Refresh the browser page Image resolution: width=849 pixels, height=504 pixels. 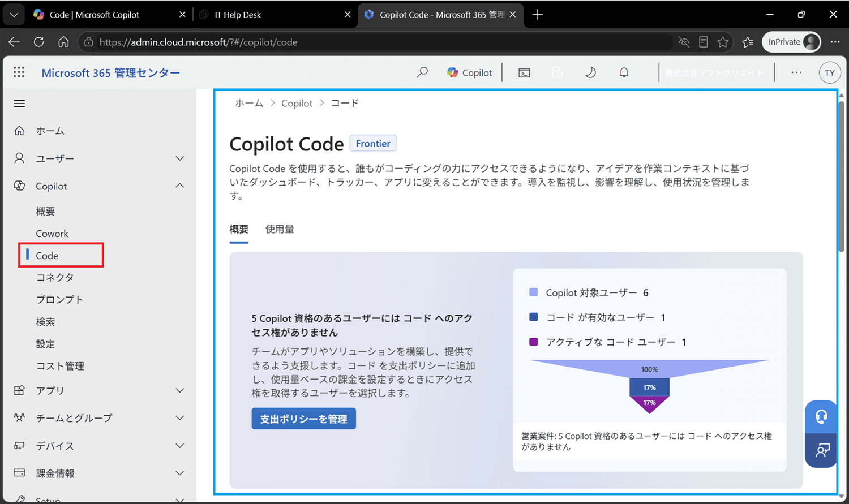pyautogui.click(x=38, y=42)
